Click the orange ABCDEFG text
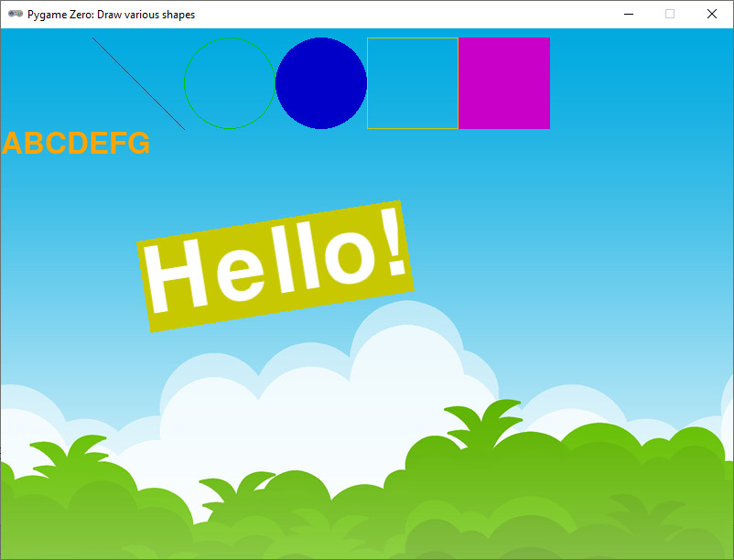734x560 pixels. [76, 144]
